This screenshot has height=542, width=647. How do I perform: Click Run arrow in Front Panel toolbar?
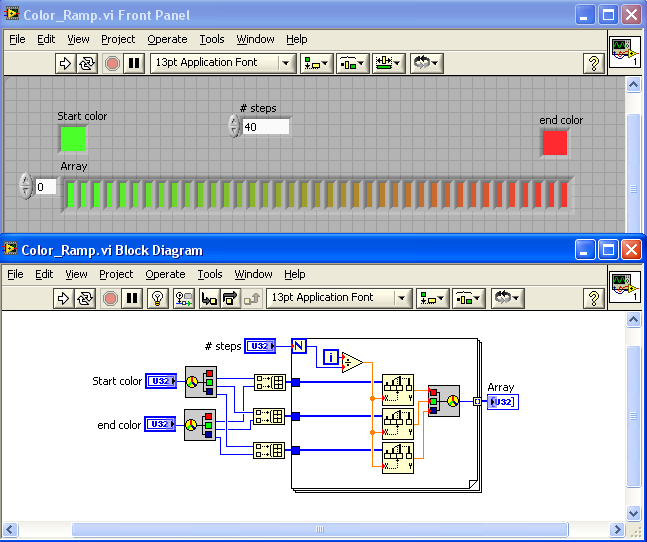[x=66, y=63]
